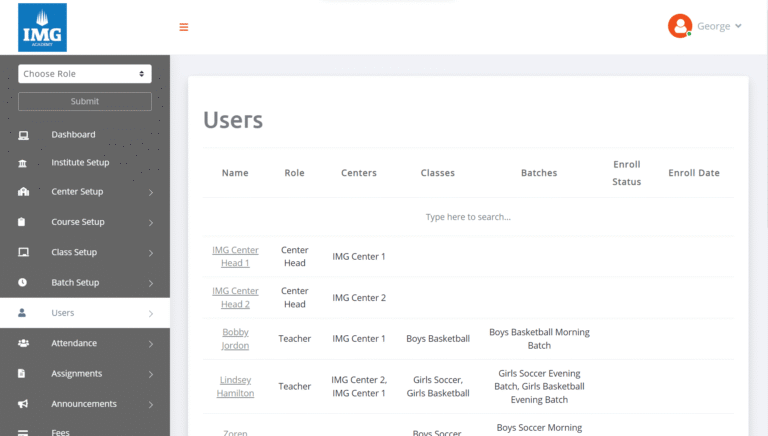This screenshot has height=436, width=768.
Task: Click George's user avatar icon
Action: (680, 26)
